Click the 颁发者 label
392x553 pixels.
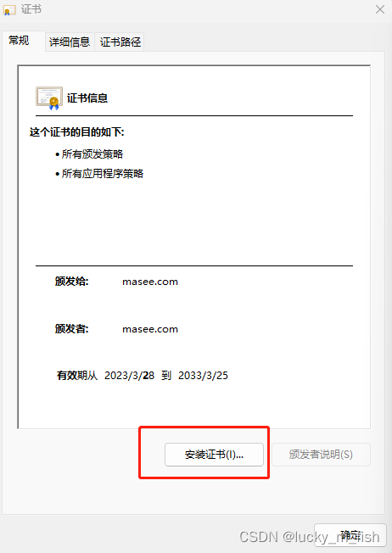tap(71, 329)
